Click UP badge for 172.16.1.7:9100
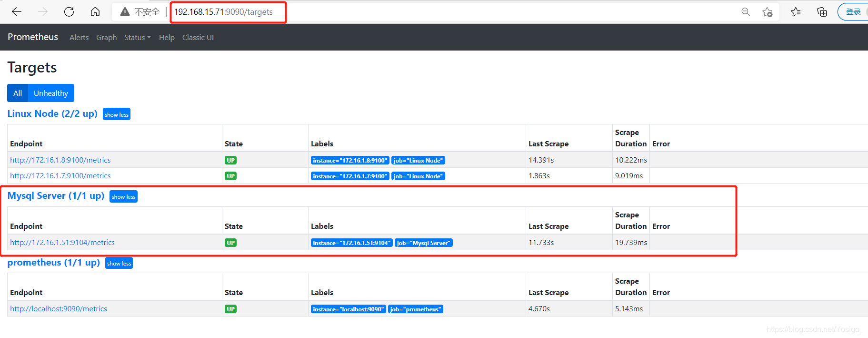The image size is (868, 338). 231,176
